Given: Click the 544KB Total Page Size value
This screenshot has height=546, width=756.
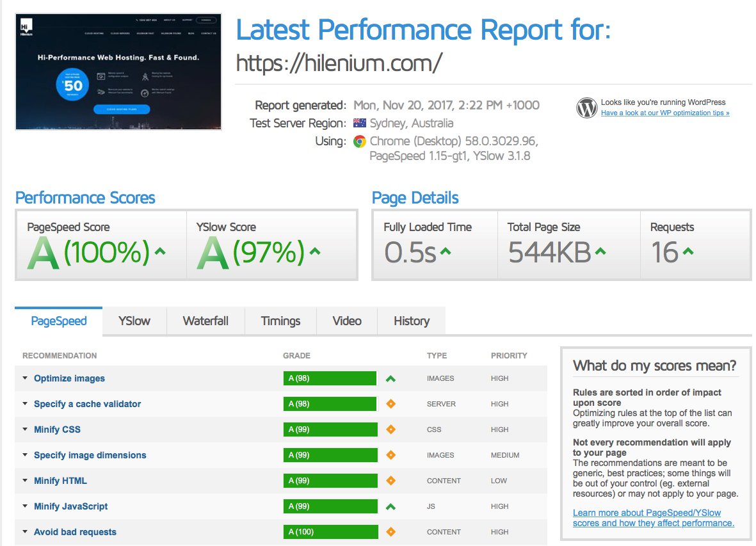Looking at the screenshot, I should click(550, 252).
